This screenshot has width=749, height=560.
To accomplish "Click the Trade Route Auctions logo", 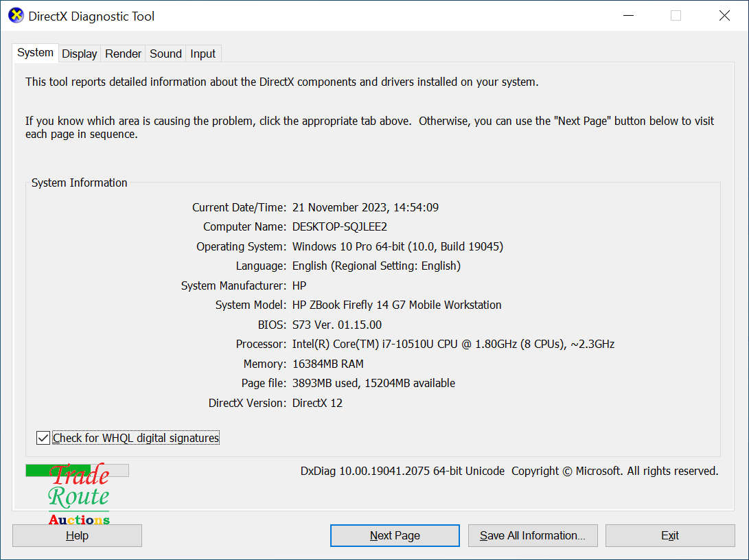I will (79, 495).
